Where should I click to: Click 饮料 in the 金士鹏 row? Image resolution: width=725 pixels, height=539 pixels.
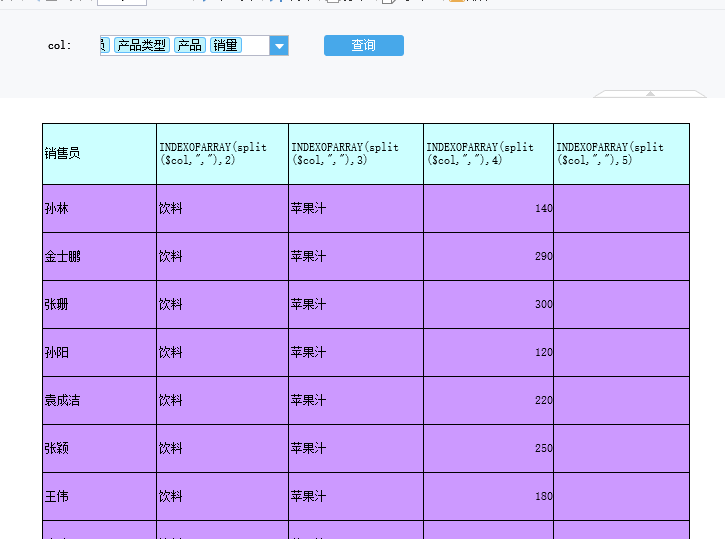click(222, 257)
